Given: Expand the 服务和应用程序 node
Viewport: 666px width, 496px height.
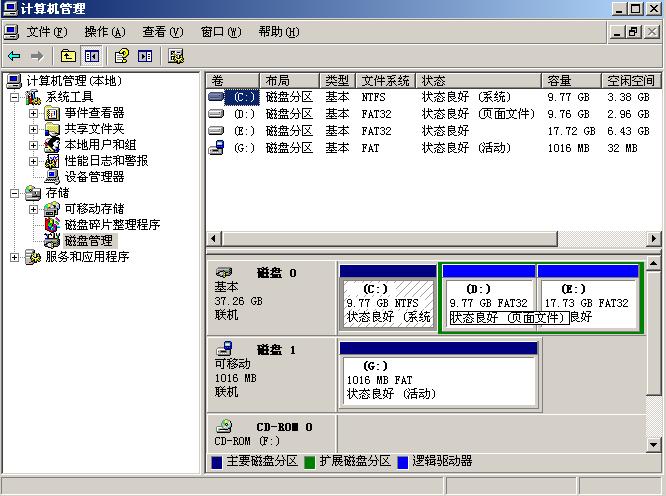Looking at the screenshot, I should (14, 257).
